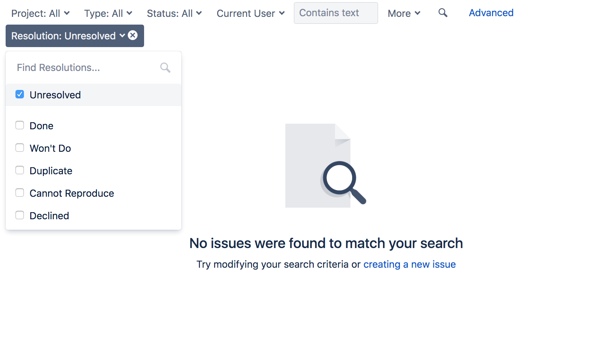Follow the creating a new issue link
Viewport: 589px width, 364px height.
(409, 264)
